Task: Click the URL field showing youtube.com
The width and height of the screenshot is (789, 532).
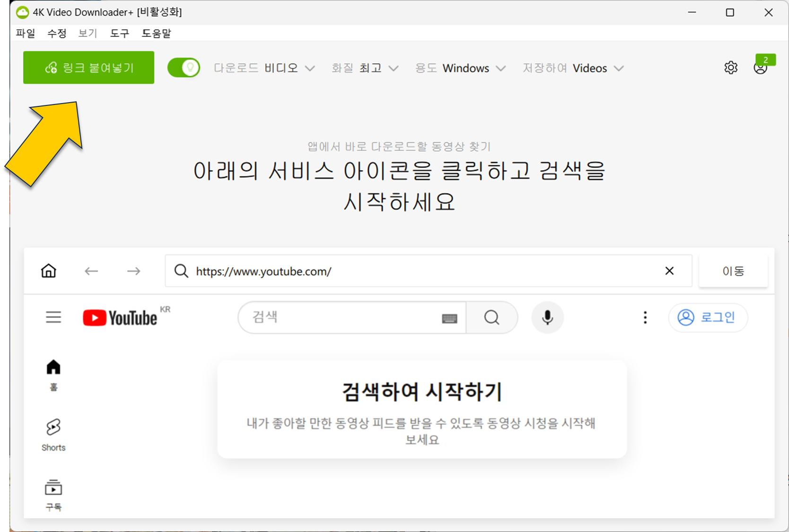Action: pyautogui.click(x=428, y=271)
